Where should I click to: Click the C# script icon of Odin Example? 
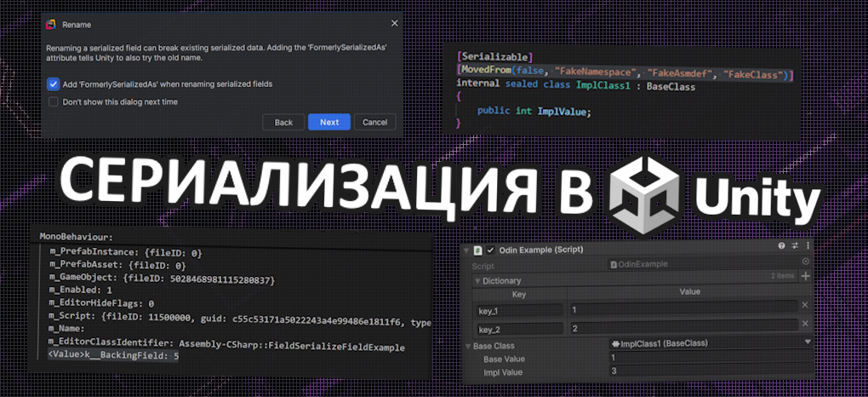[x=479, y=250]
